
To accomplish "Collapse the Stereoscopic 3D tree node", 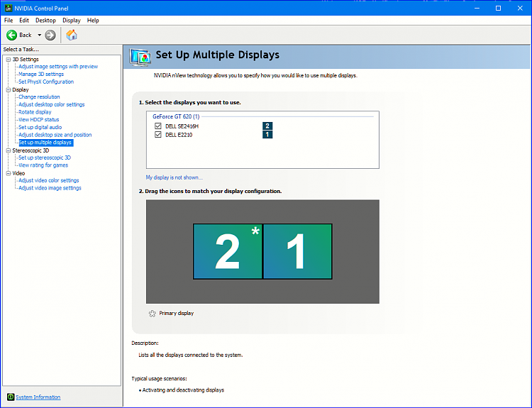I will coord(8,150).
